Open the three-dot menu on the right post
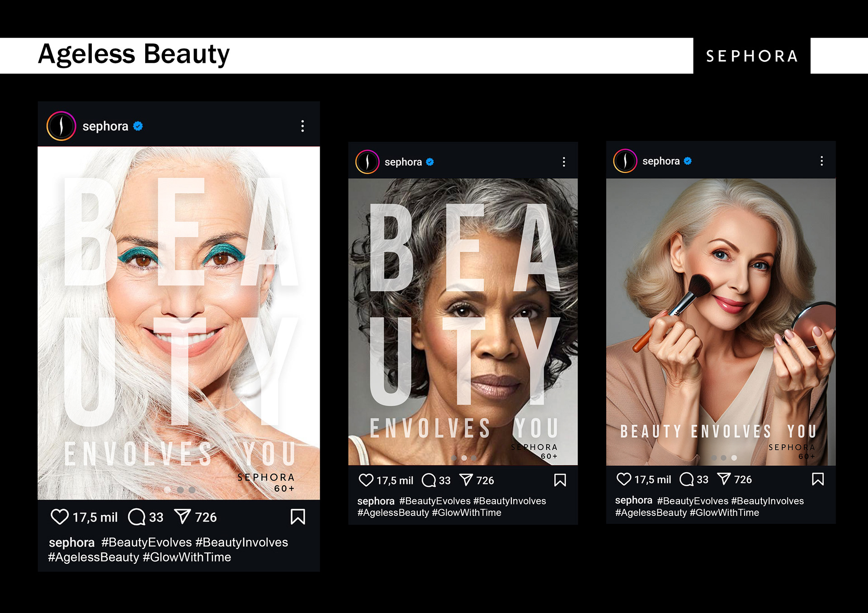 coord(821,161)
